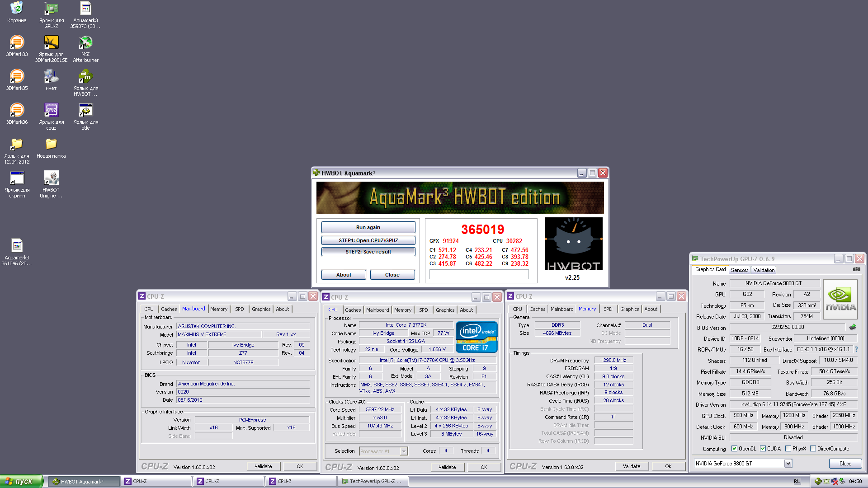Click the Aquamark score 365019
The image size is (868, 488).
tap(482, 230)
